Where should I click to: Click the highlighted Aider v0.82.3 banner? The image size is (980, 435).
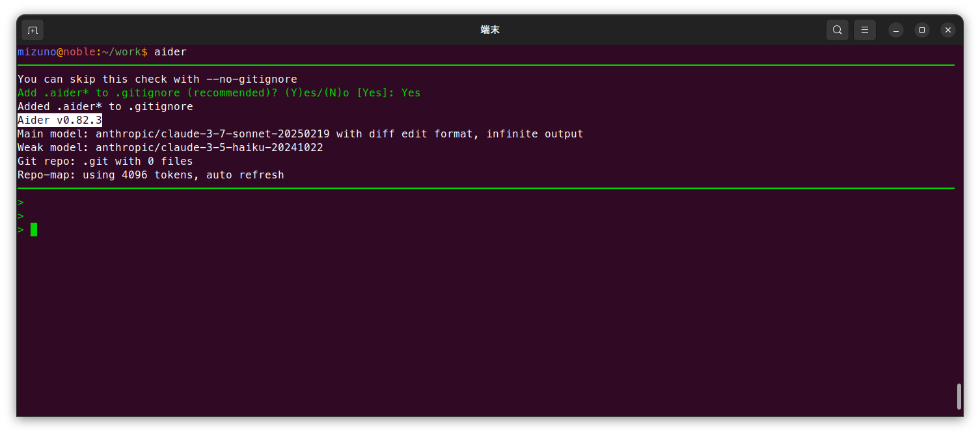(60, 120)
